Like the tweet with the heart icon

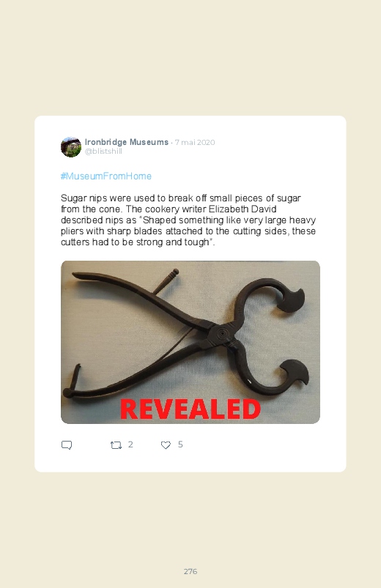click(166, 445)
